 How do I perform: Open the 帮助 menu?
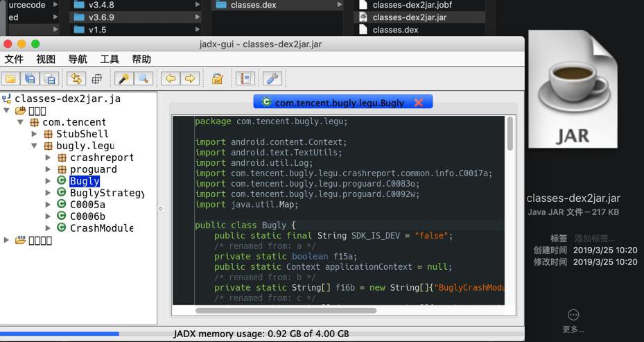coord(141,59)
